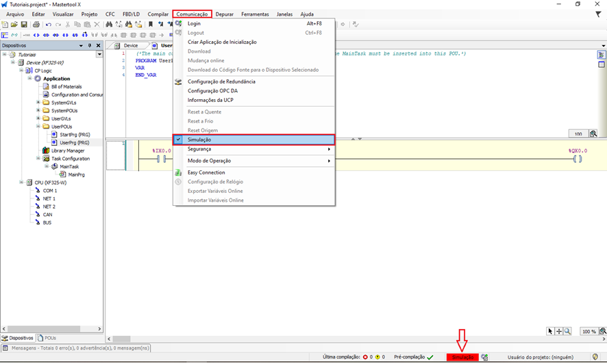
Task: Click the Save project toolbar icon
Action: tap(24, 25)
